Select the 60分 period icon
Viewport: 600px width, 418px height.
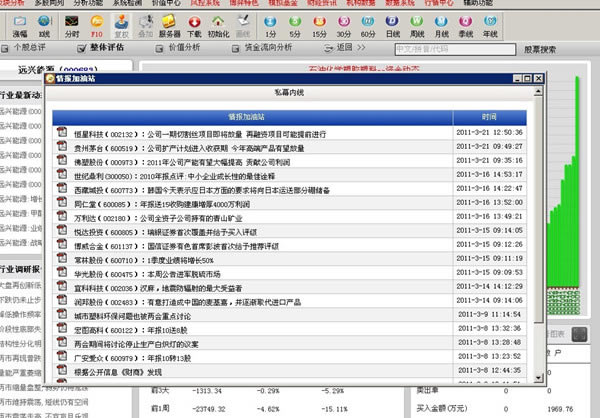click(368, 24)
